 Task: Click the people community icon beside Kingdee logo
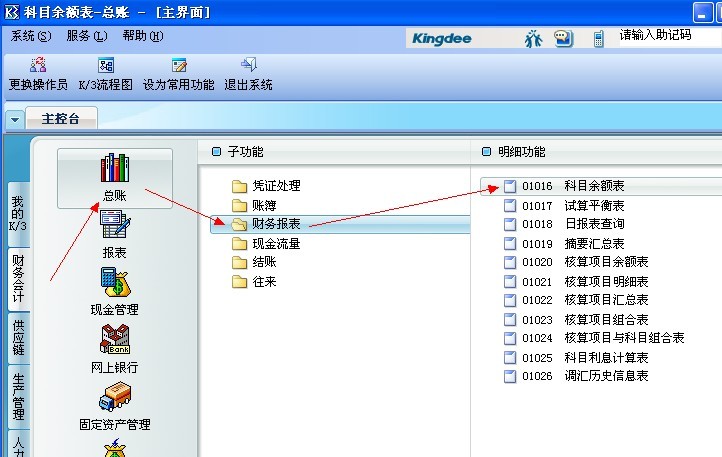pos(533,39)
